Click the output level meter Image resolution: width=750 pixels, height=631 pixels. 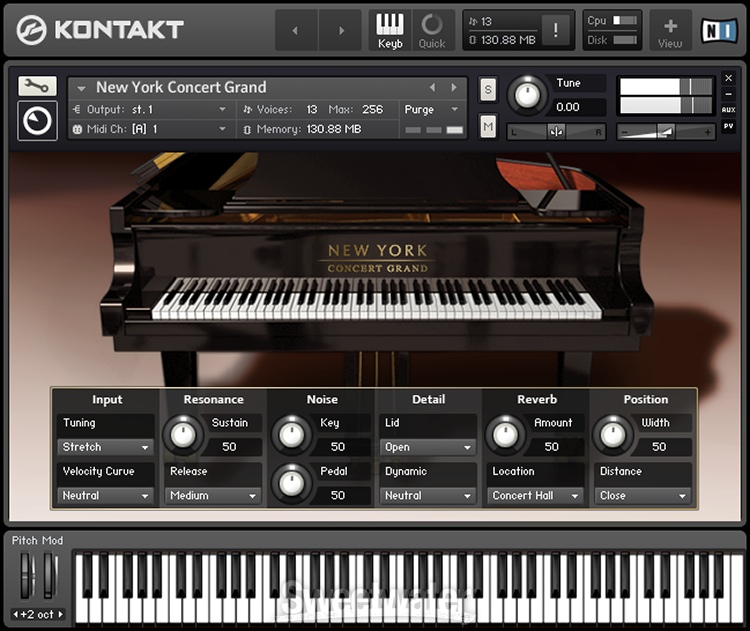pos(666,96)
